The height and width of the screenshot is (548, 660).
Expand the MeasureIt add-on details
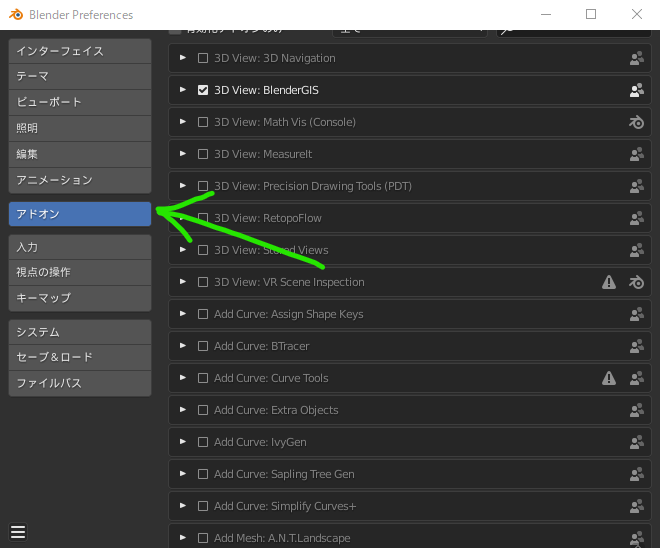tap(183, 154)
